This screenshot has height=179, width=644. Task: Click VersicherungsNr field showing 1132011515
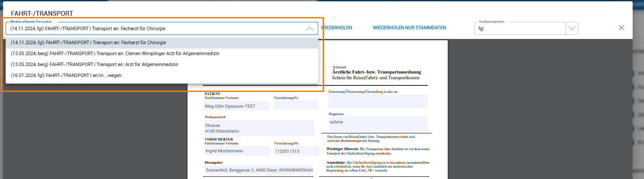point(296,151)
